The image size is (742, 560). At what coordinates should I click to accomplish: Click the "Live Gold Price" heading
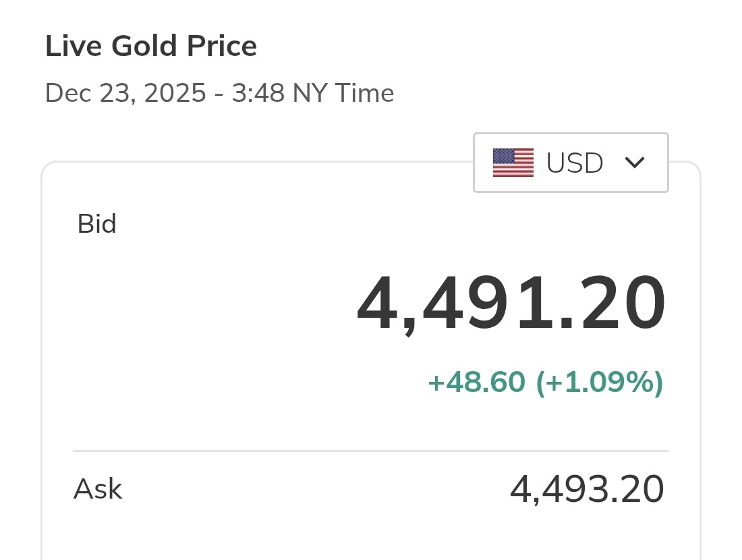tap(150, 47)
